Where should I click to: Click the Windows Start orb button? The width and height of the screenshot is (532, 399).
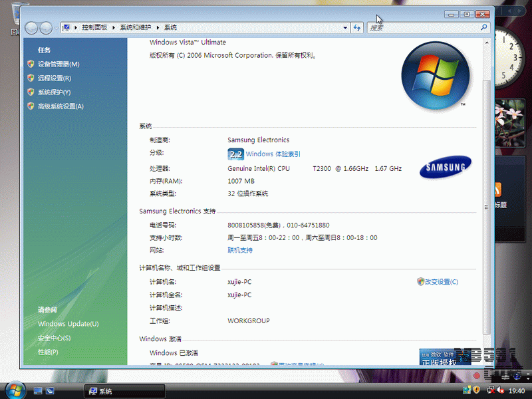tap(13, 390)
